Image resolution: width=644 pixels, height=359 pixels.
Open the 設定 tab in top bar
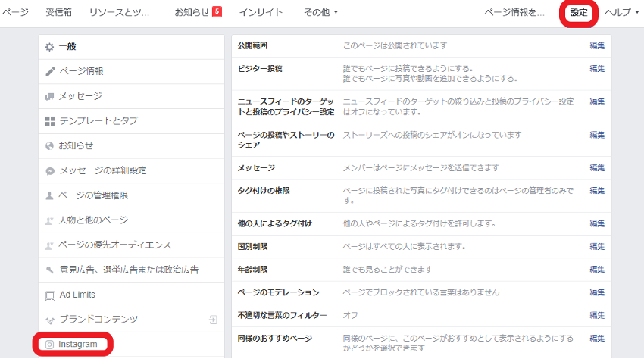coord(579,12)
